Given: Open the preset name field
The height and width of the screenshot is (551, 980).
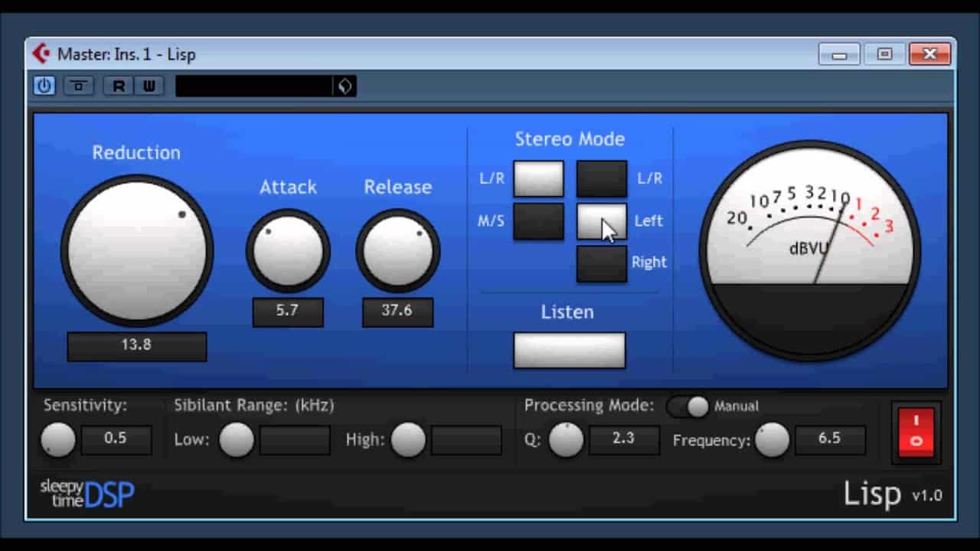Looking at the screenshot, I should coord(253,86).
